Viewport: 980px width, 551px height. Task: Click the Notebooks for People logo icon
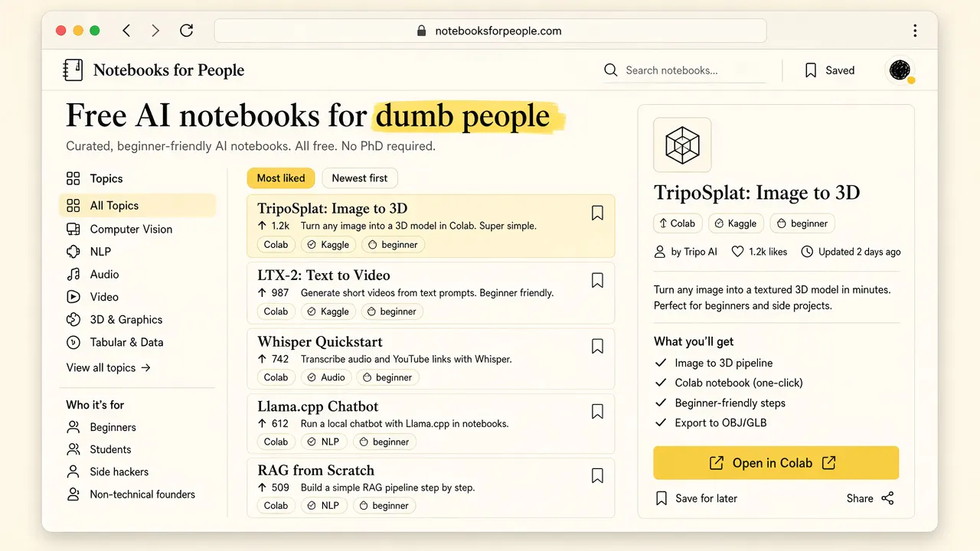pyautogui.click(x=73, y=70)
